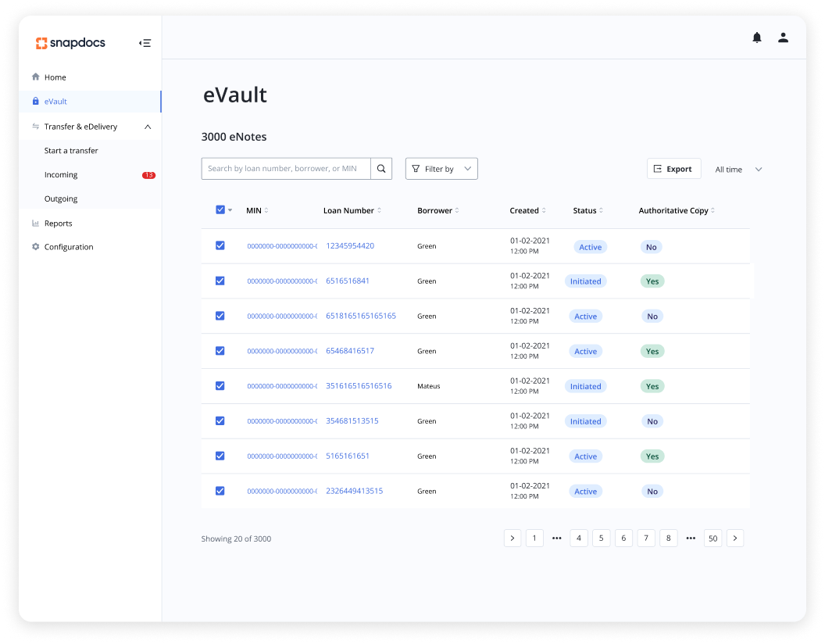Uncheck the checkbox for loan 6516516841

220,281
